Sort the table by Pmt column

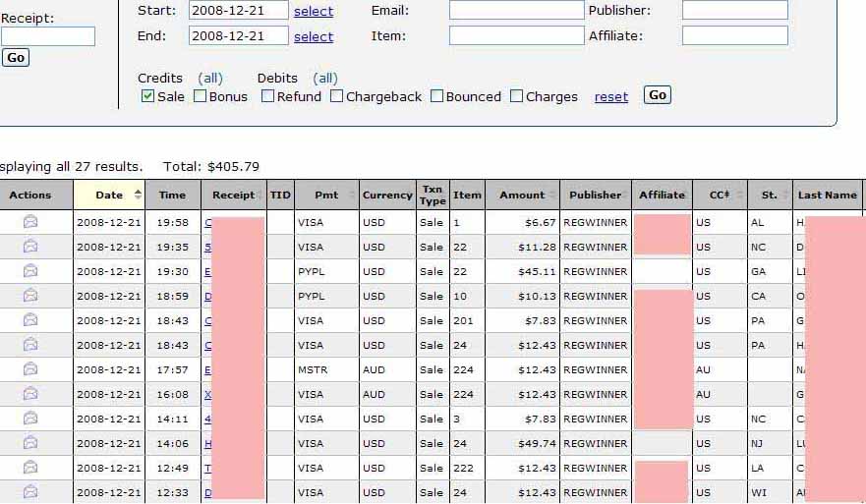tap(326, 195)
